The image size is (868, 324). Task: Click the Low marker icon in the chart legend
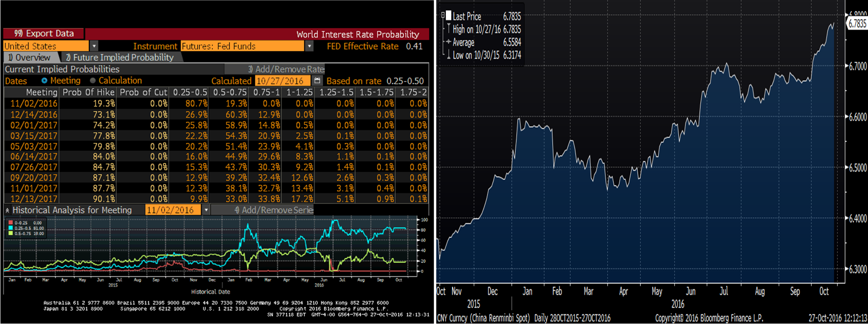click(x=449, y=55)
